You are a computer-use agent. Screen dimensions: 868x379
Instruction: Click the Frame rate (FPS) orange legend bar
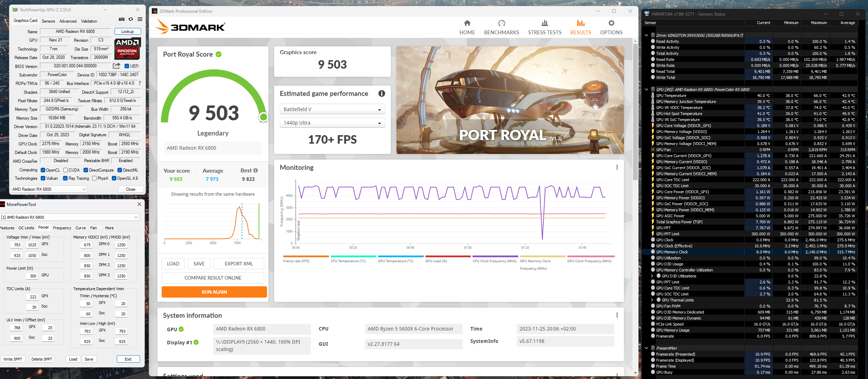pyautogui.click(x=306, y=257)
